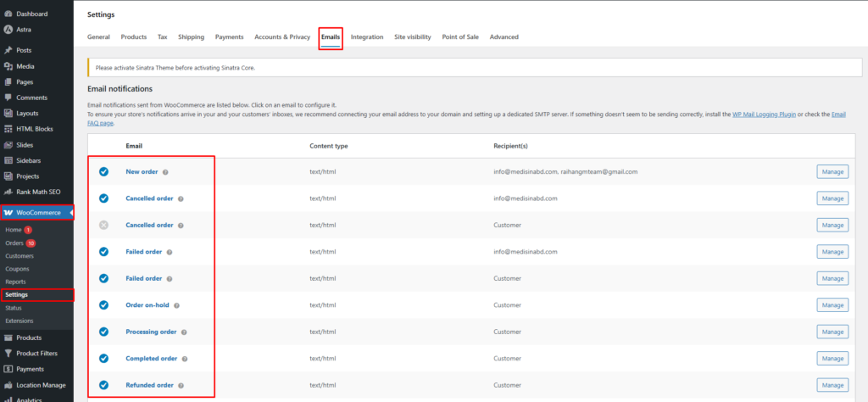Click the disabled status icon for customer Cancelled order
Viewport: 868px width, 402px height.
(103, 225)
